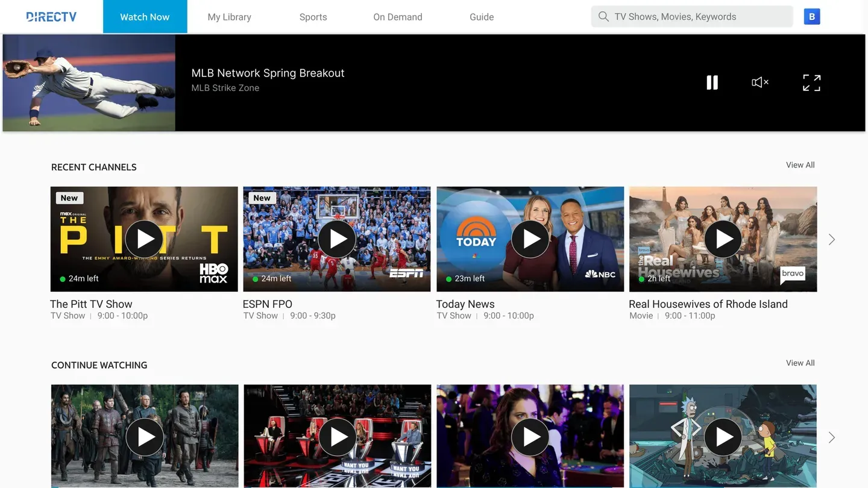Viewport: 868px width, 488px height.
Task: Click The Pitt TV Show title text
Action: (x=91, y=304)
